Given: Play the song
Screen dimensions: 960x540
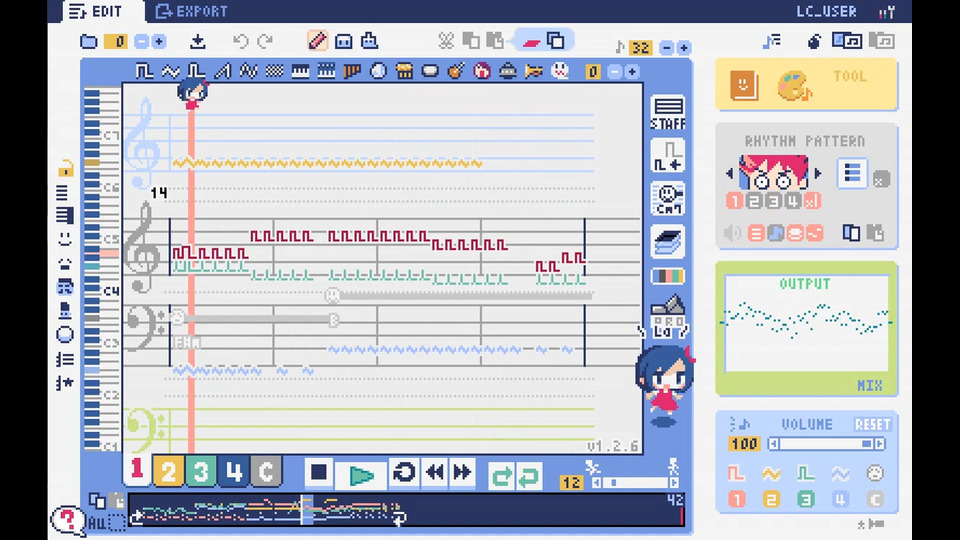Looking at the screenshot, I should 361,474.
